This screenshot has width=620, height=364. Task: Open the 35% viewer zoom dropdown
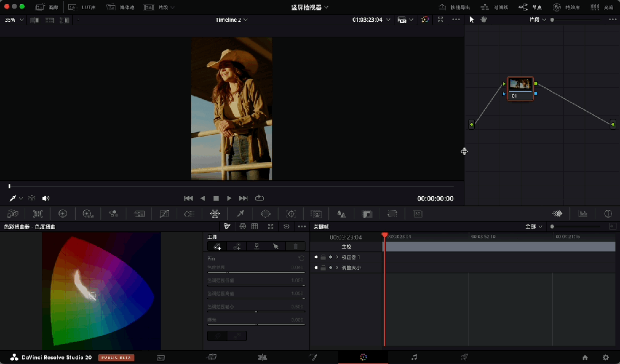(14, 20)
